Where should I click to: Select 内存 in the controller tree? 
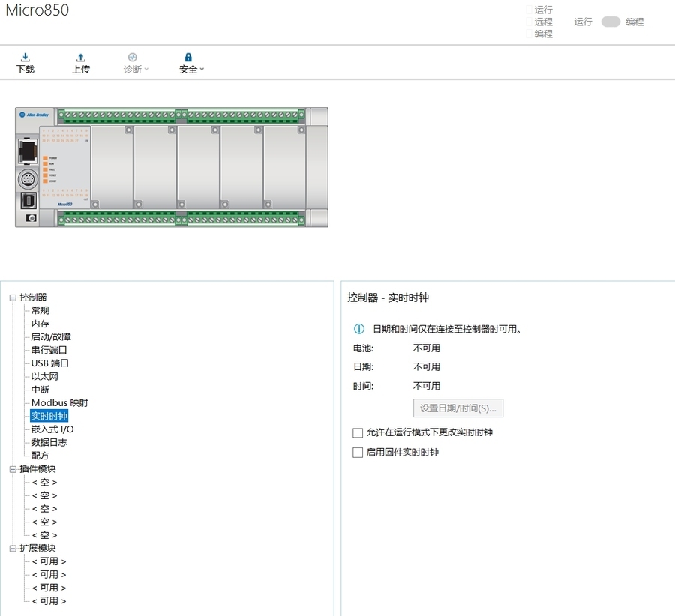[40, 324]
